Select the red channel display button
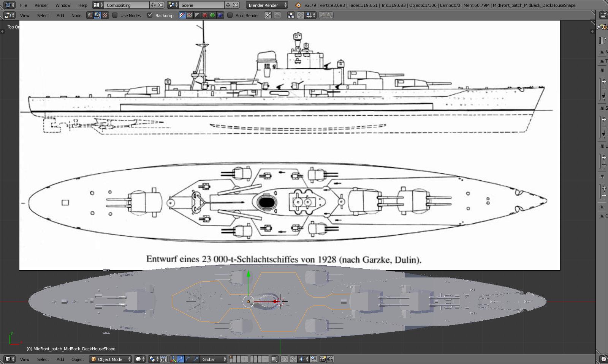Screen dimensions: 608x364 pos(205,15)
